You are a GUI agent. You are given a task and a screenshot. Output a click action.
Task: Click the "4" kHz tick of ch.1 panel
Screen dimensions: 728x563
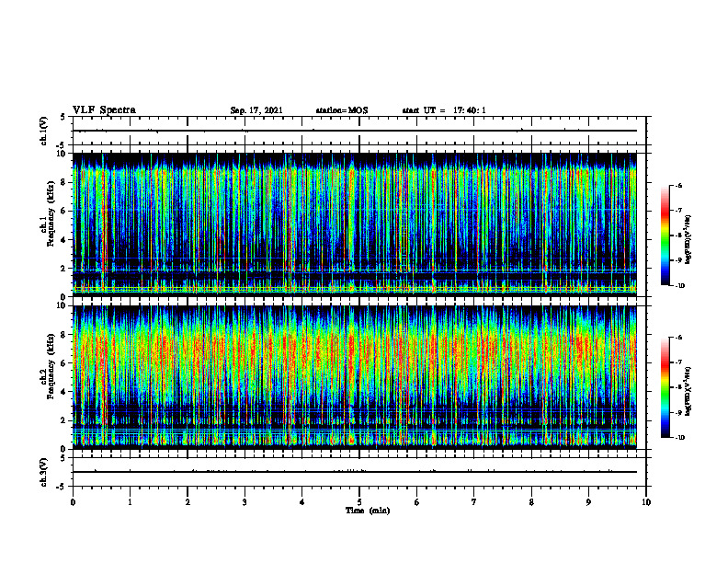[64, 240]
